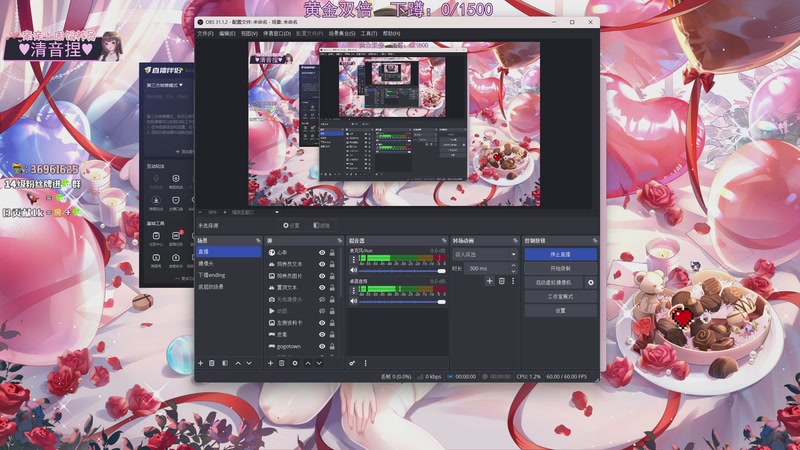Unlock the gogotown source lock

[332, 346]
